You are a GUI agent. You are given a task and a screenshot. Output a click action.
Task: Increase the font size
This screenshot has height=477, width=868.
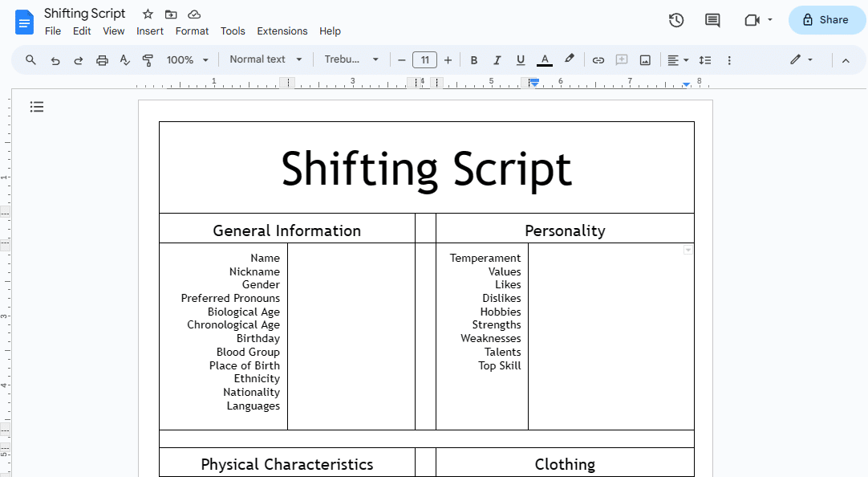[x=448, y=60]
